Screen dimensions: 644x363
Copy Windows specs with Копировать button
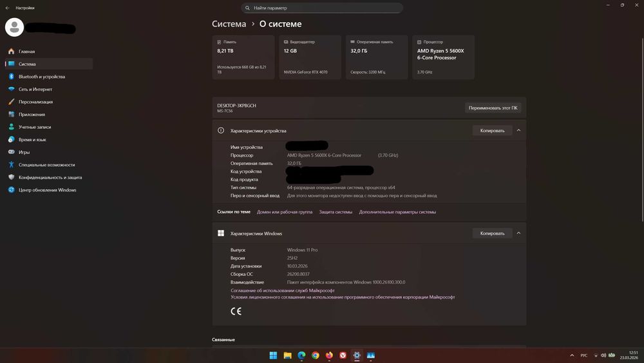[x=492, y=233]
